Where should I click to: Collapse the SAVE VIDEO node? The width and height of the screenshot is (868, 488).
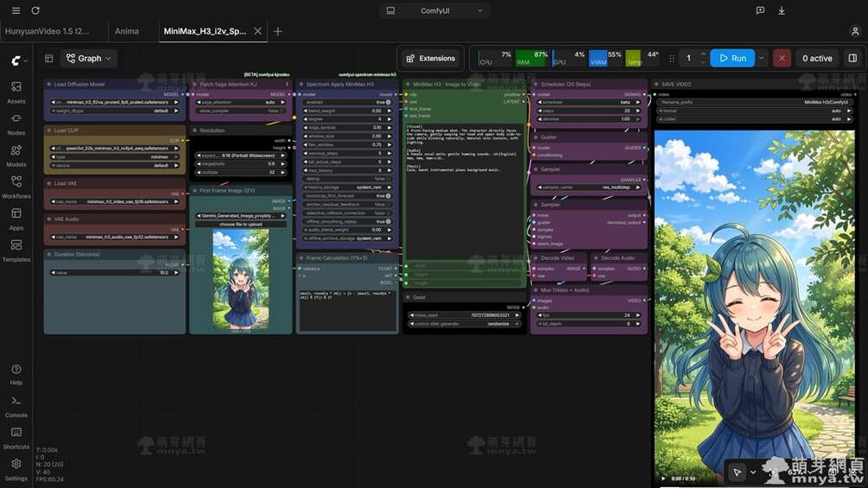[x=656, y=84]
